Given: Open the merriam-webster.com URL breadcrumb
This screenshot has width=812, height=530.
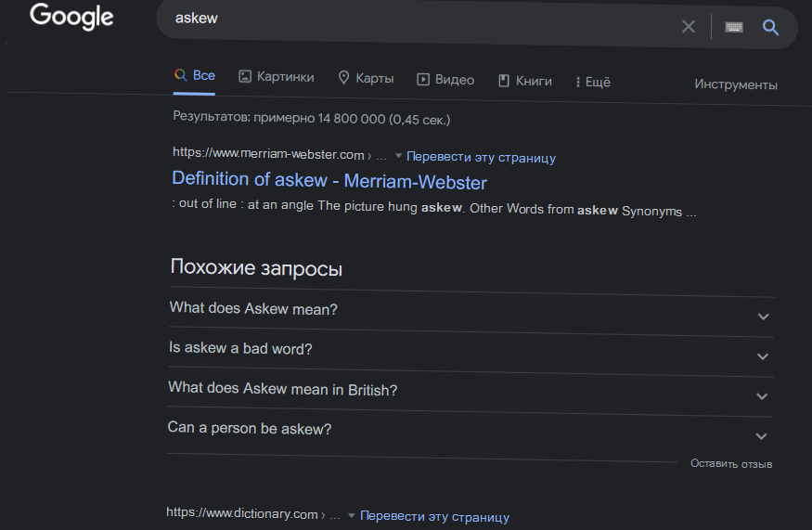Looking at the screenshot, I should point(279,154).
